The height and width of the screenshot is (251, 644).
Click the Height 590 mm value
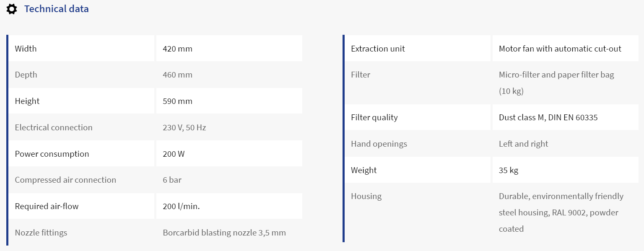[177, 101]
